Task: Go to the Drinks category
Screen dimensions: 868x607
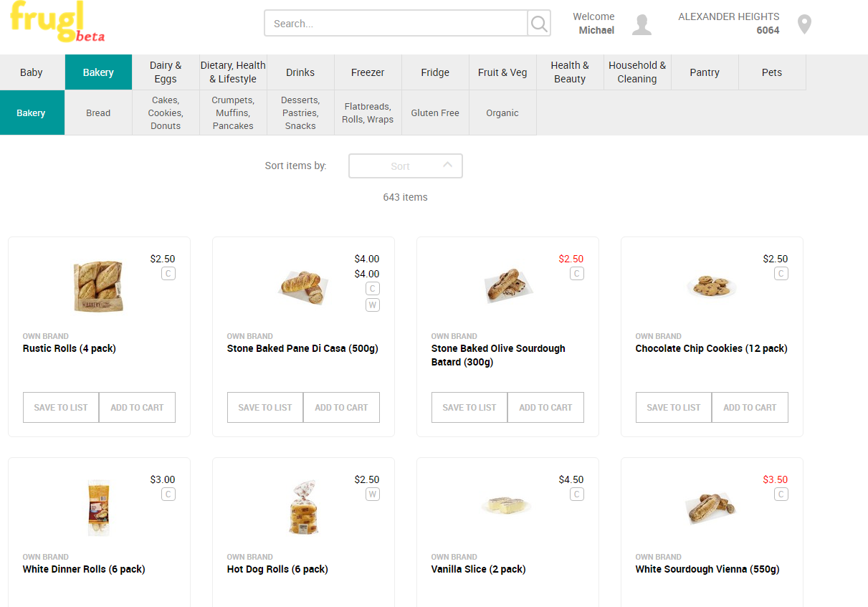Action: (x=300, y=72)
